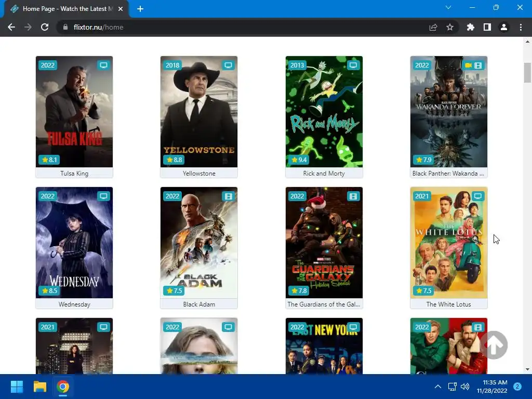Reload the flixtor page

[45, 27]
